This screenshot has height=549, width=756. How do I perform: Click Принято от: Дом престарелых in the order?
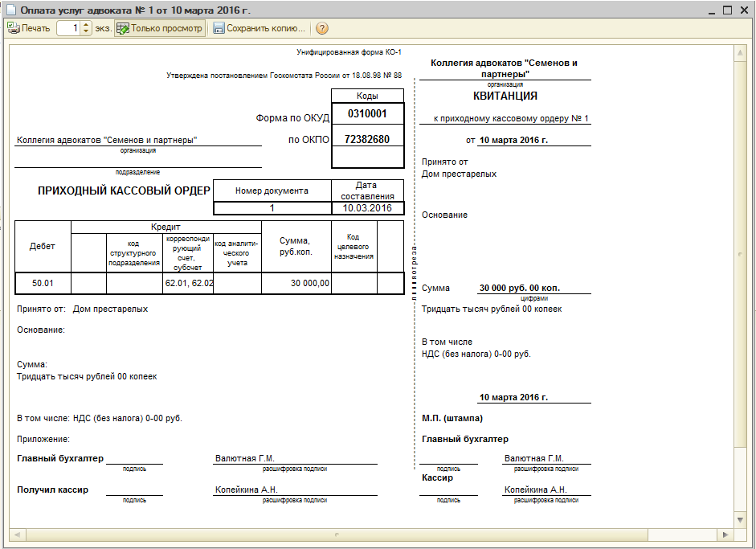click(x=83, y=309)
